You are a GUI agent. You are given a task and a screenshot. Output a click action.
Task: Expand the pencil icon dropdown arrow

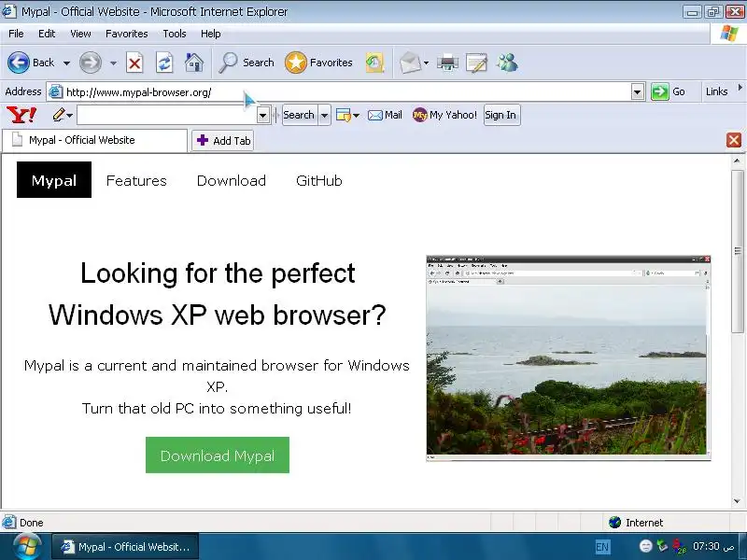pos(70,115)
